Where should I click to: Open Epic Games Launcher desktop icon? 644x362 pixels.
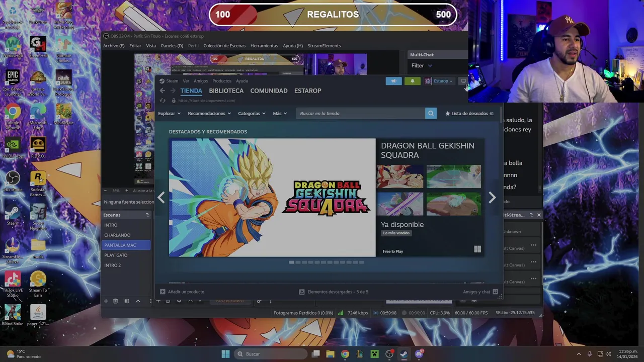coord(13,83)
